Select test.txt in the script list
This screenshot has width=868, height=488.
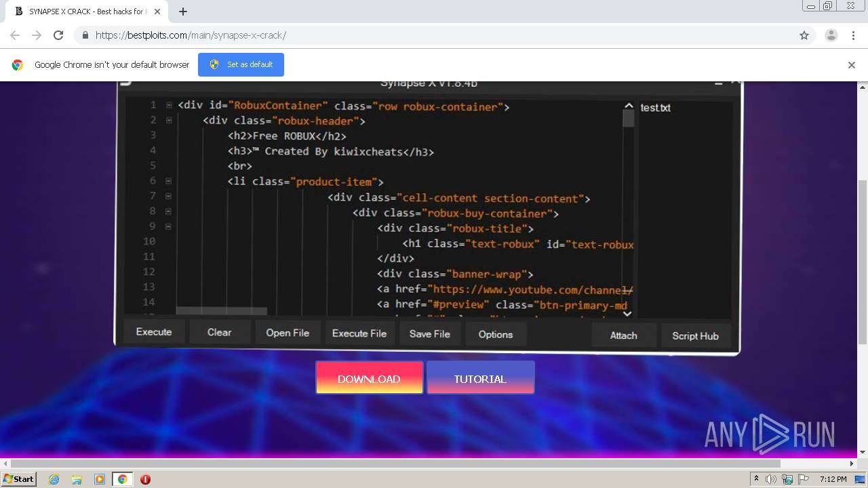656,108
